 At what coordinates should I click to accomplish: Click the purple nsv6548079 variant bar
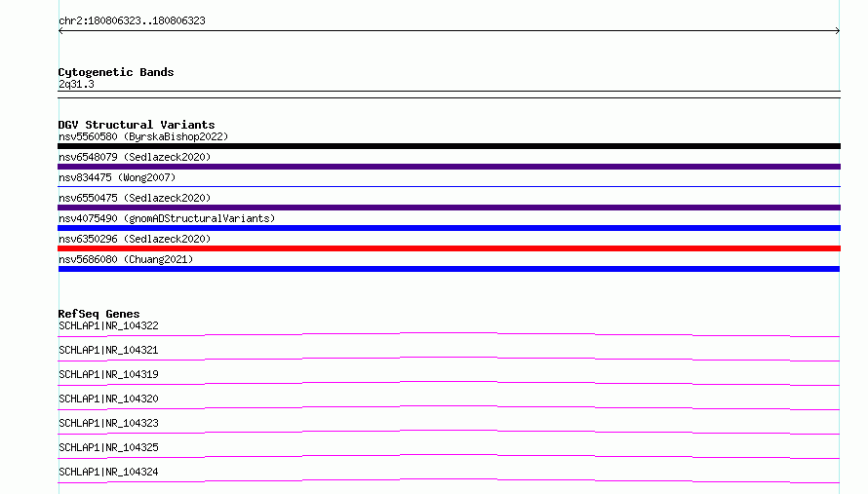449,167
